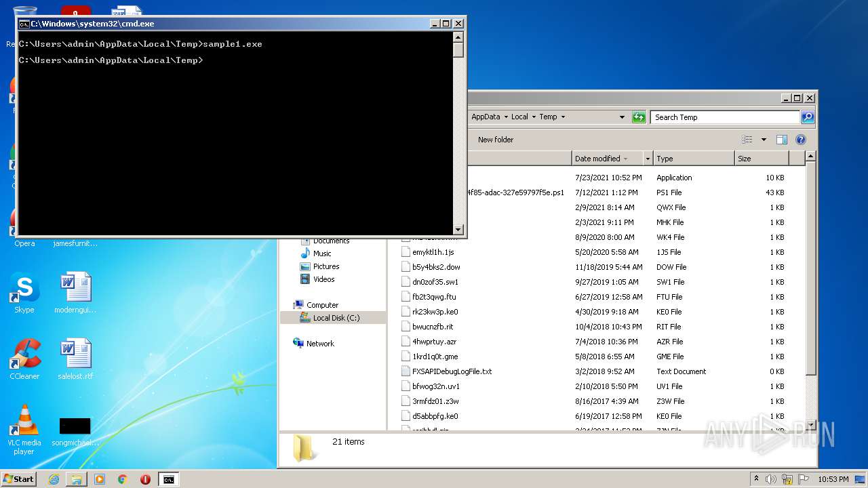This screenshot has width=868, height=488.
Task: Toggle the preview pane icon
Action: click(782, 140)
